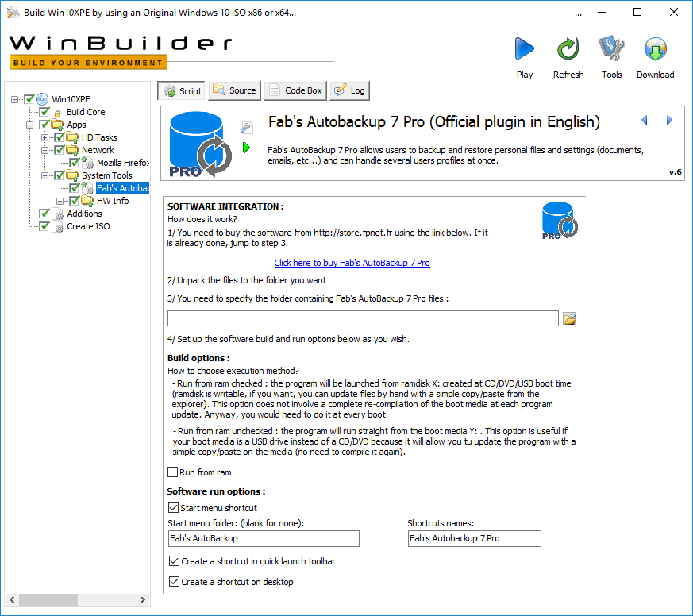Click the HW Info folder icon

pos(87,201)
